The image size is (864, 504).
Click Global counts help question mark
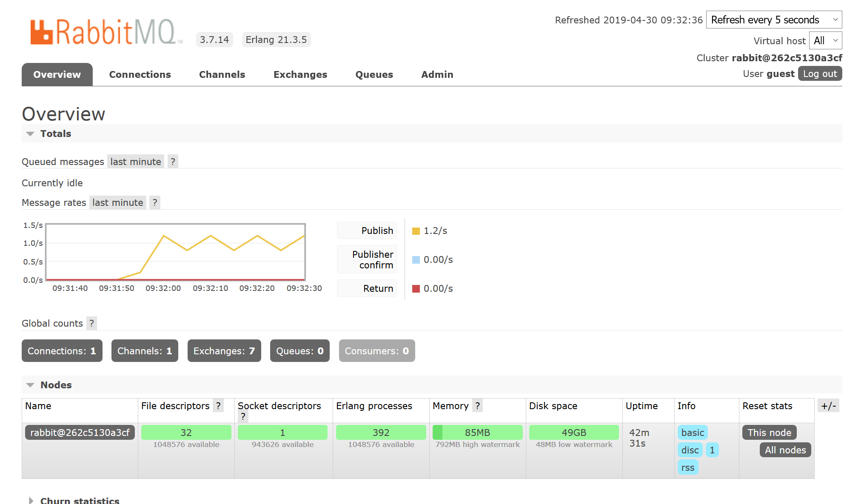click(91, 323)
